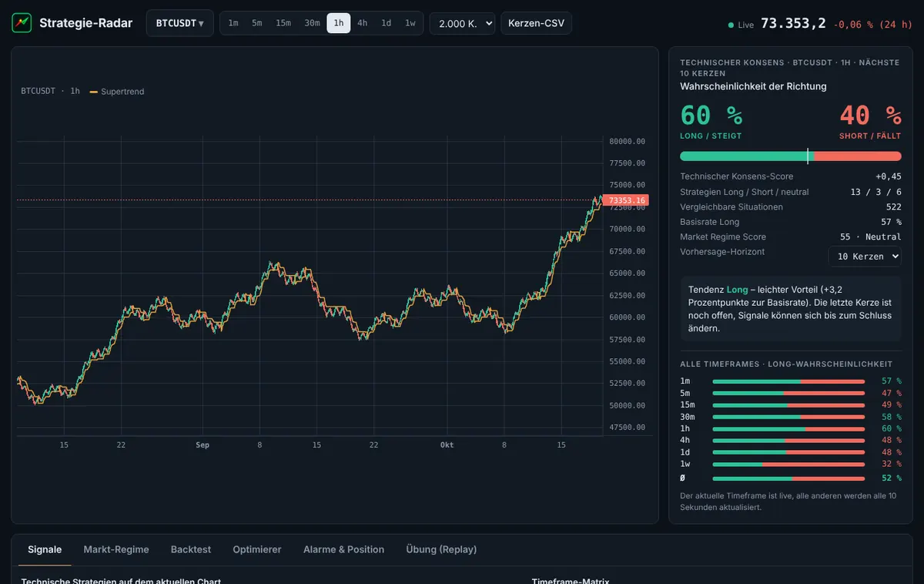
Task: Select the 1m timeframe button
Action: point(233,23)
